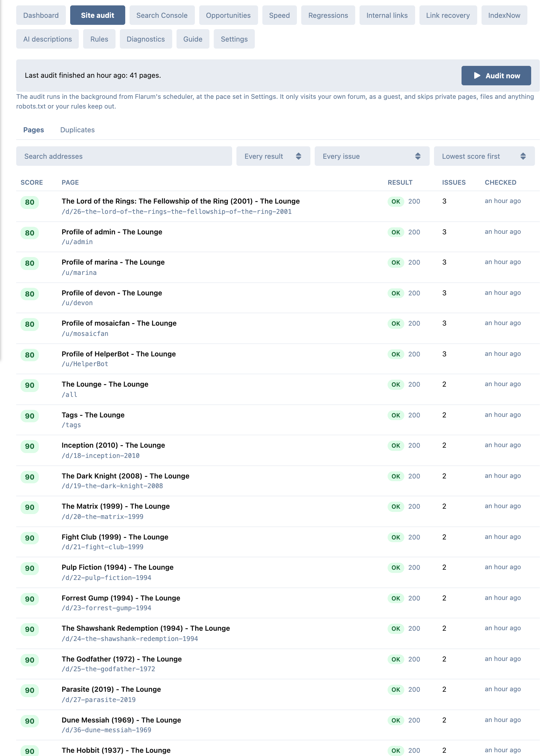The image size is (556, 756).
Task: Click the score 90 badge for Forrest Gump
Action: pyautogui.click(x=30, y=599)
